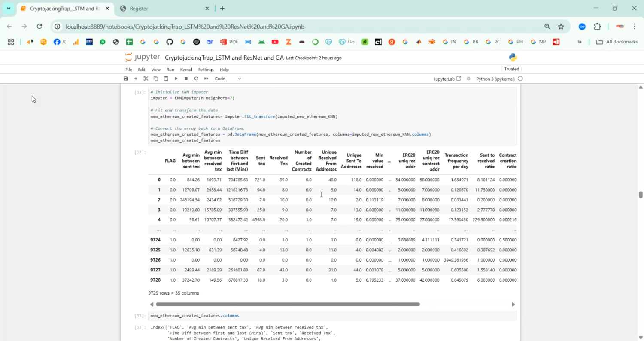
Task: Restart the kernel
Action: [196, 79]
